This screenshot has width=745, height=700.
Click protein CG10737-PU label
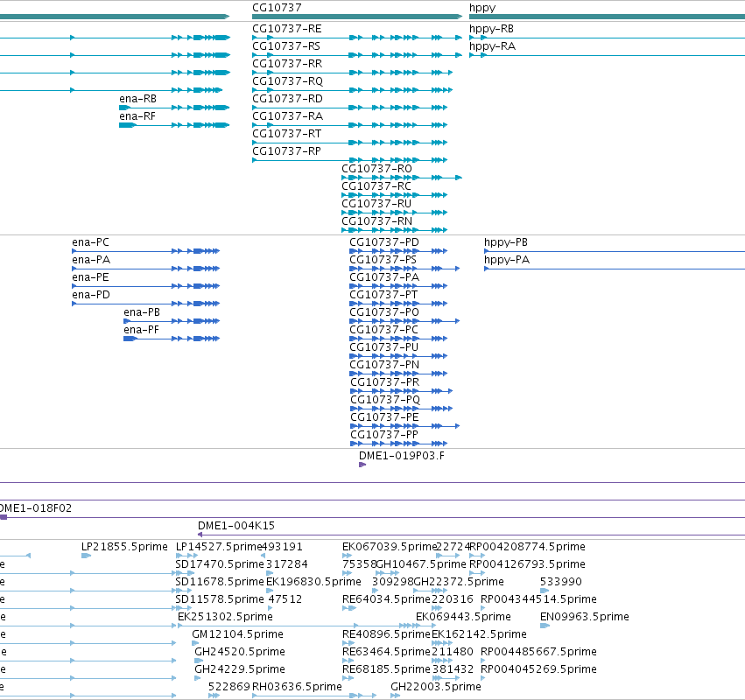(x=384, y=347)
